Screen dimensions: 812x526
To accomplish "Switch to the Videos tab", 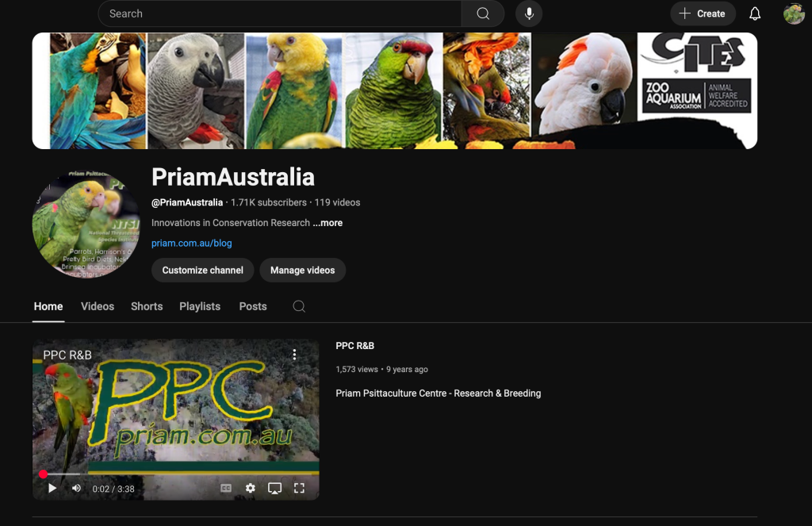I will (x=98, y=306).
